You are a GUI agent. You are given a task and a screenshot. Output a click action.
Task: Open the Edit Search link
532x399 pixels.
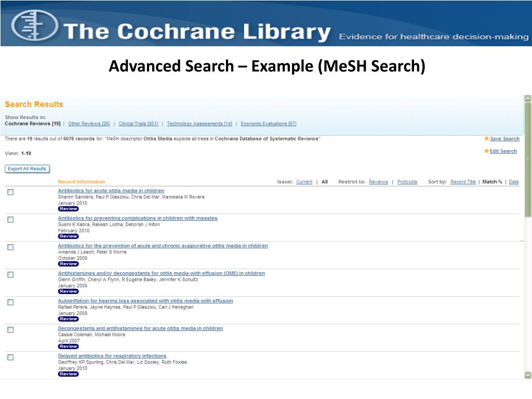(x=503, y=151)
